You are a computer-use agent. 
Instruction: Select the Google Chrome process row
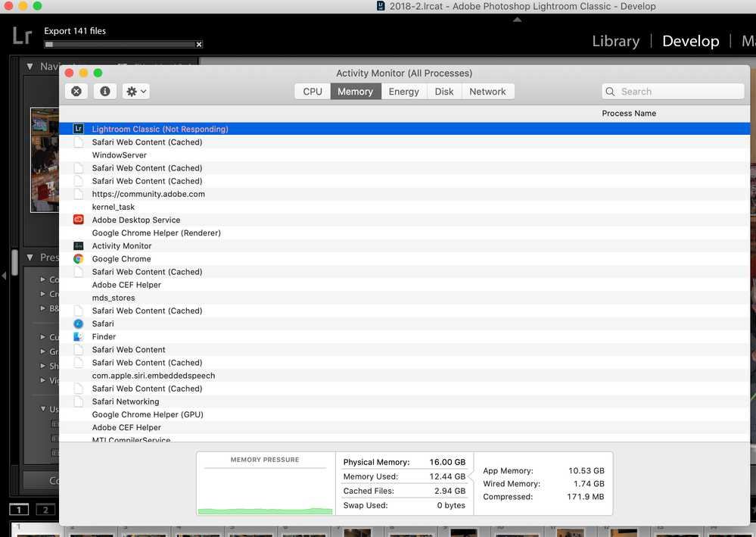[x=405, y=259]
